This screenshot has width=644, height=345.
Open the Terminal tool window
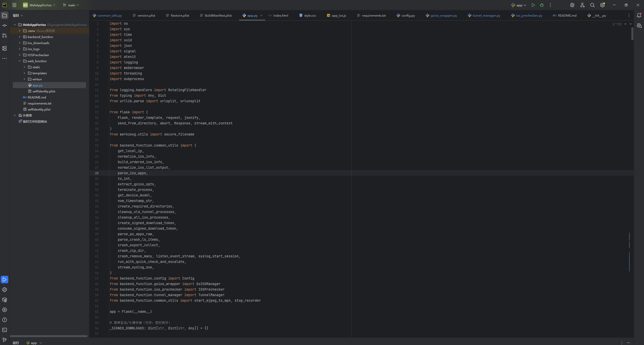coord(5,330)
